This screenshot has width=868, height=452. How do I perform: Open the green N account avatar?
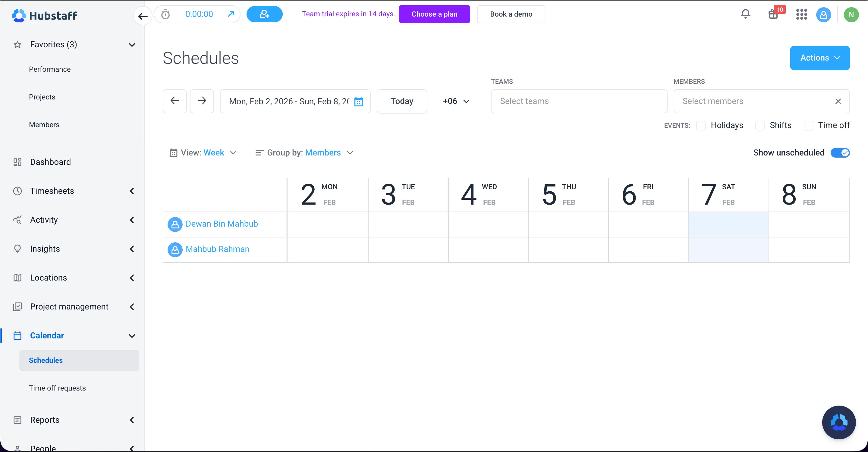point(851,14)
